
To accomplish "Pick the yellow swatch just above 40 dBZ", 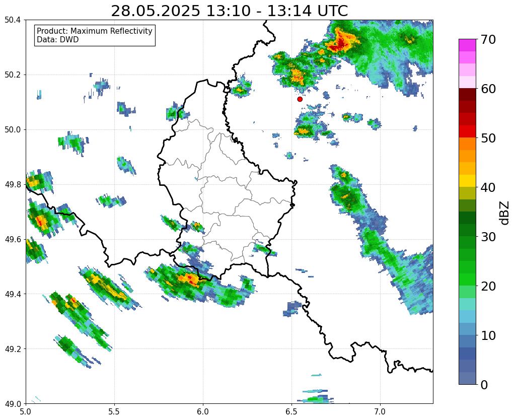I will [467, 181].
